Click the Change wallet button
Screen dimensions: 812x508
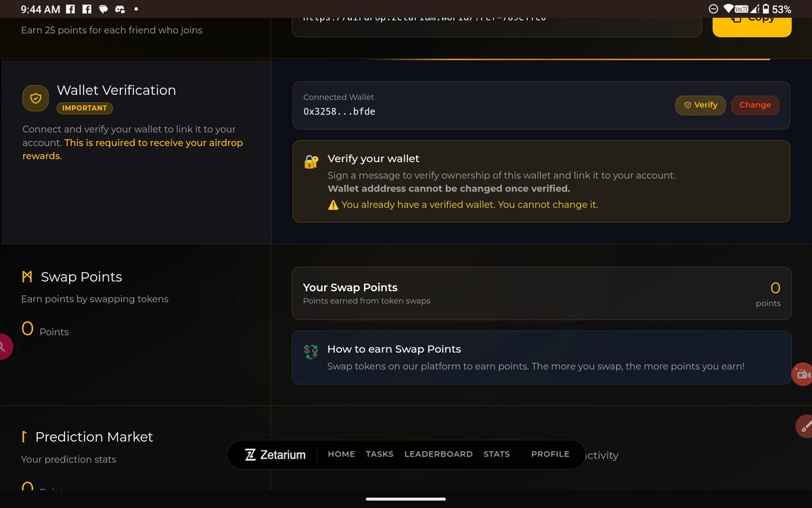755,105
